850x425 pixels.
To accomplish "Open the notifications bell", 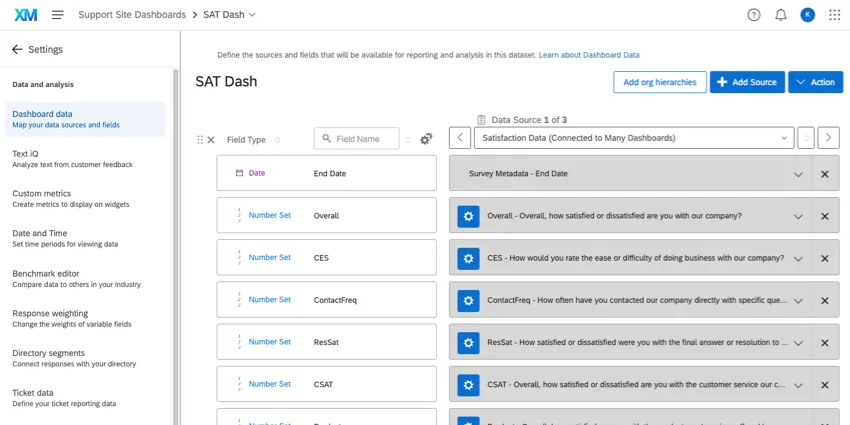I will click(x=781, y=15).
